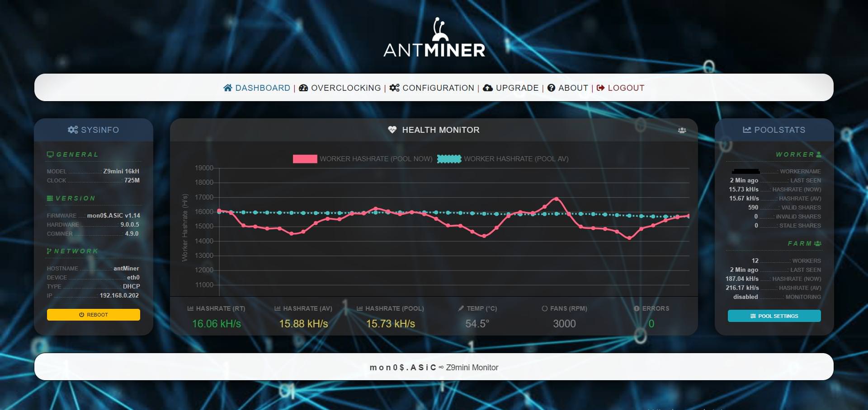Click the users icon in Health Monitor header
The height and width of the screenshot is (410, 868).
coord(682,130)
